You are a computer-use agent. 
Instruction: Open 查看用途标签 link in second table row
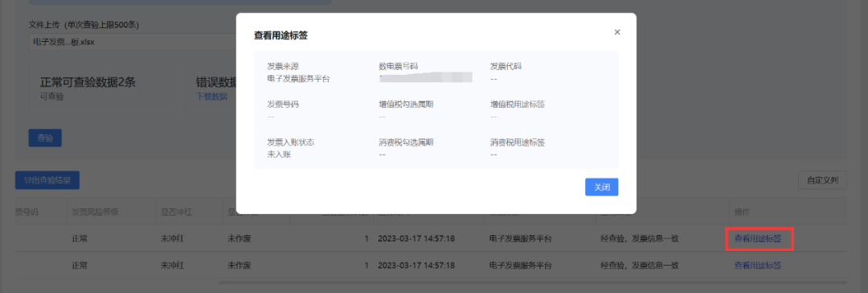coord(758,266)
